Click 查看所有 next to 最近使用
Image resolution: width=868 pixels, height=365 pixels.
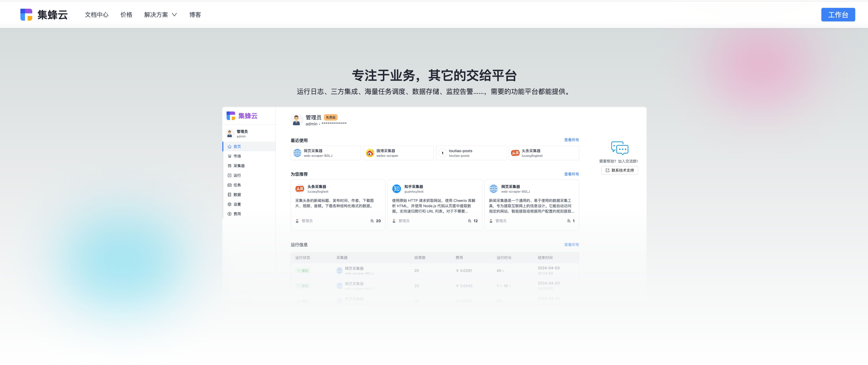point(571,140)
